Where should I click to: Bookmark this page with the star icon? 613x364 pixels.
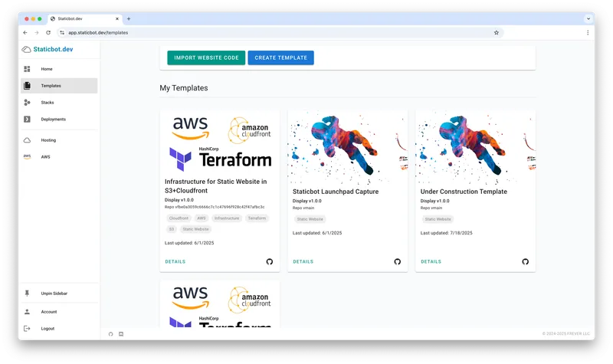(496, 33)
